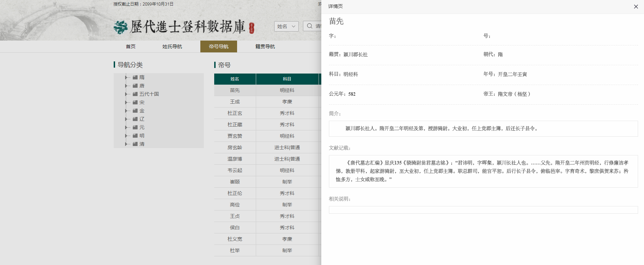Image resolution: width=644 pixels, height=265 pixels.
Task: Open the 杜义宽 name entry
Action: (x=235, y=239)
